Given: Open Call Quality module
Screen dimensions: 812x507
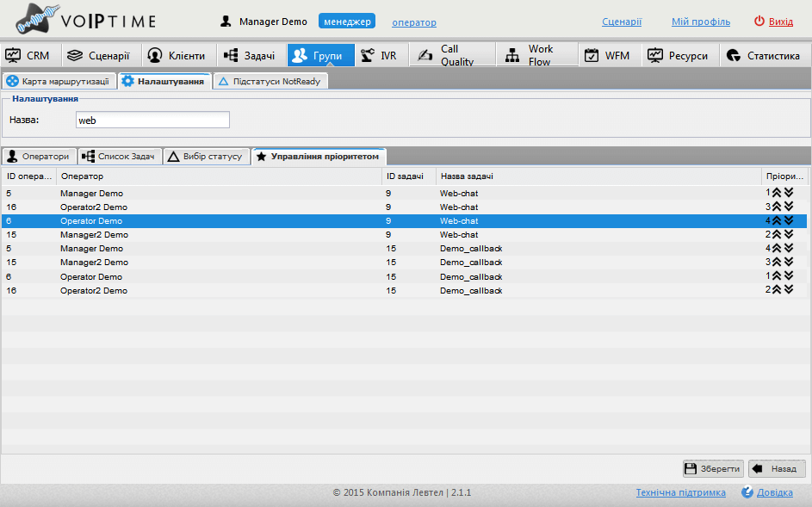Looking at the screenshot, I should [x=452, y=55].
